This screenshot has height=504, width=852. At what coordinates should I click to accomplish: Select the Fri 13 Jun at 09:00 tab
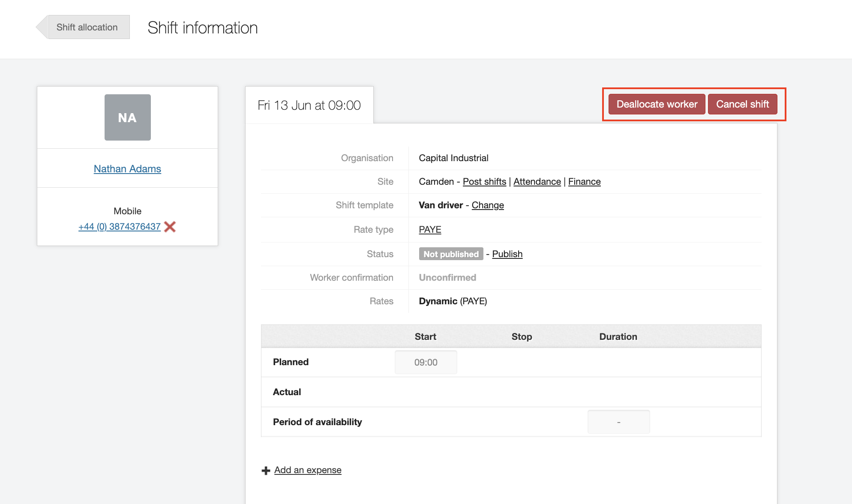point(309,105)
